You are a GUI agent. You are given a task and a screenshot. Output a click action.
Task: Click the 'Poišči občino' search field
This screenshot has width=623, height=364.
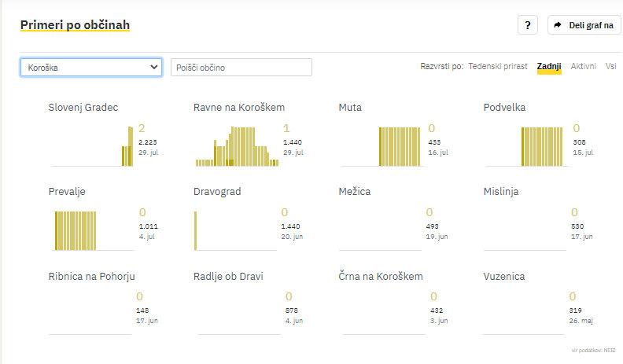click(x=241, y=68)
